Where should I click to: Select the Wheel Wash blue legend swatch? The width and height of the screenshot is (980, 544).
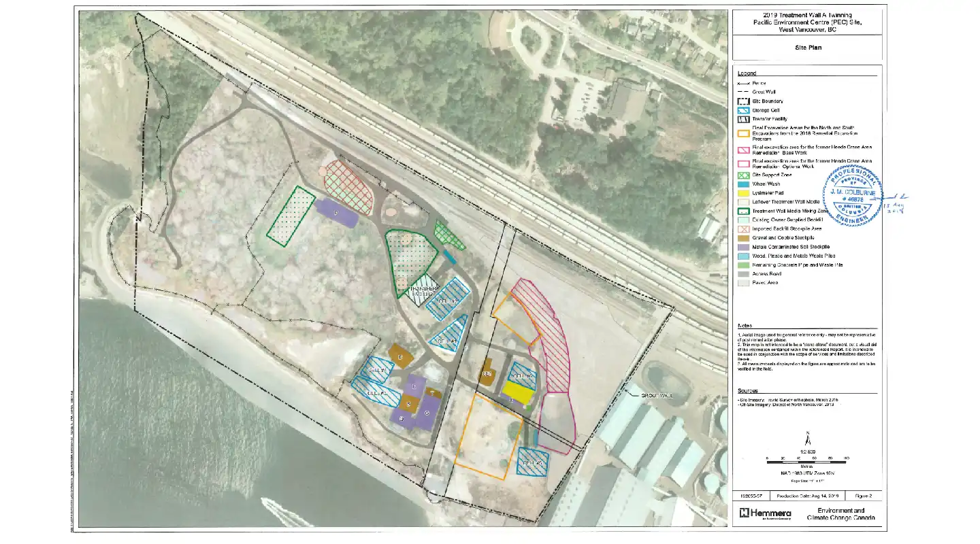tap(744, 184)
